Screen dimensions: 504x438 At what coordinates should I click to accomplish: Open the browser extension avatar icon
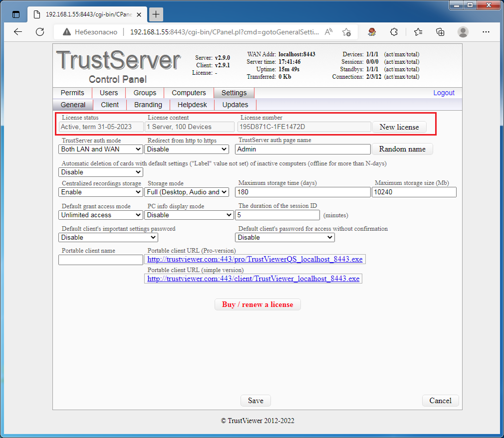pos(372,32)
